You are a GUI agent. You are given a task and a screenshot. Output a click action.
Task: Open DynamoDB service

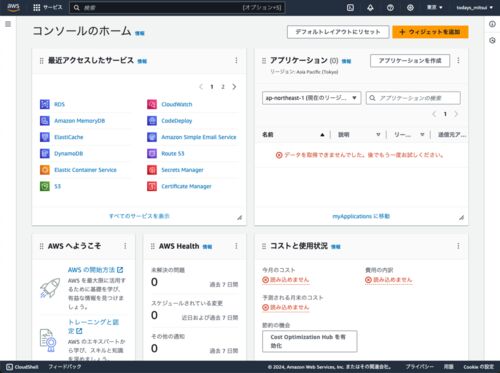click(x=69, y=153)
